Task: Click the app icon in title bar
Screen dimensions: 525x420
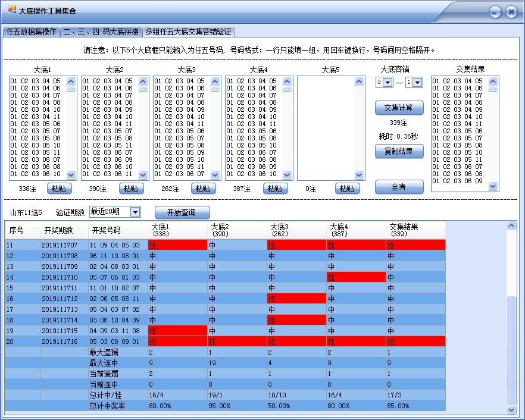Action: click(12, 11)
